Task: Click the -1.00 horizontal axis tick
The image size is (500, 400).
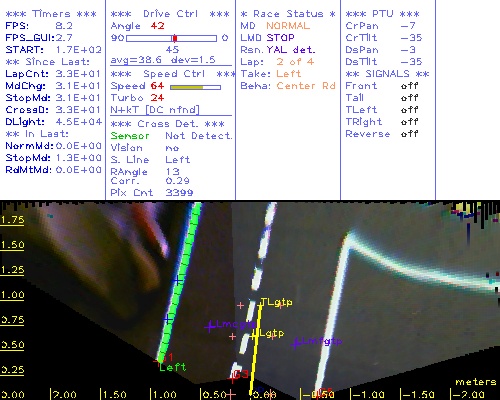Action: [367, 395]
